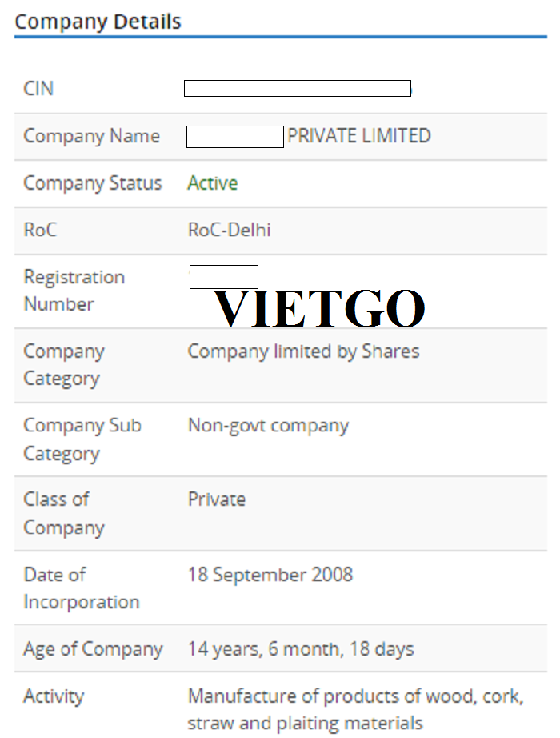560x738 pixels.
Task: Select the redacted registration number box
Action: (224, 277)
